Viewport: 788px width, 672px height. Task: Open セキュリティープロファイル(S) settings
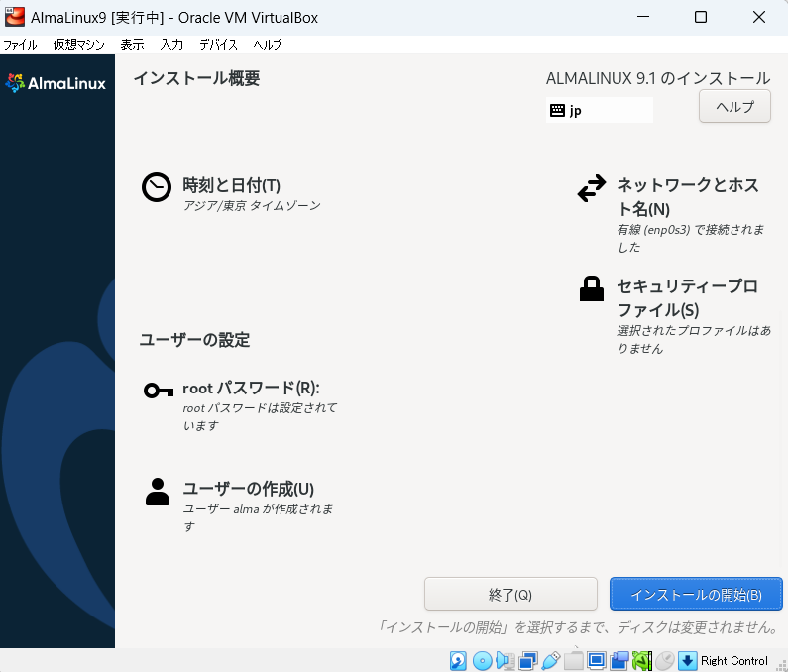click(x=687, y=298)
